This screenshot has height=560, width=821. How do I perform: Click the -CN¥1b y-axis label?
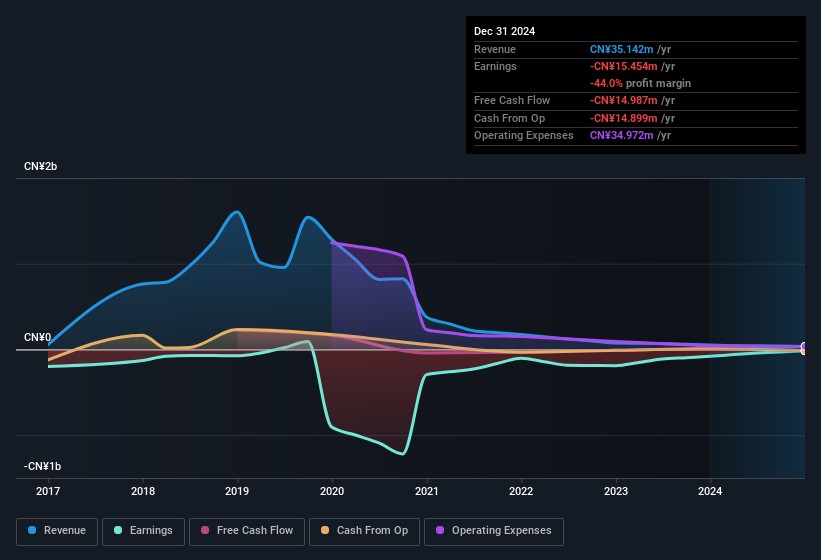(x=43, y=466)
